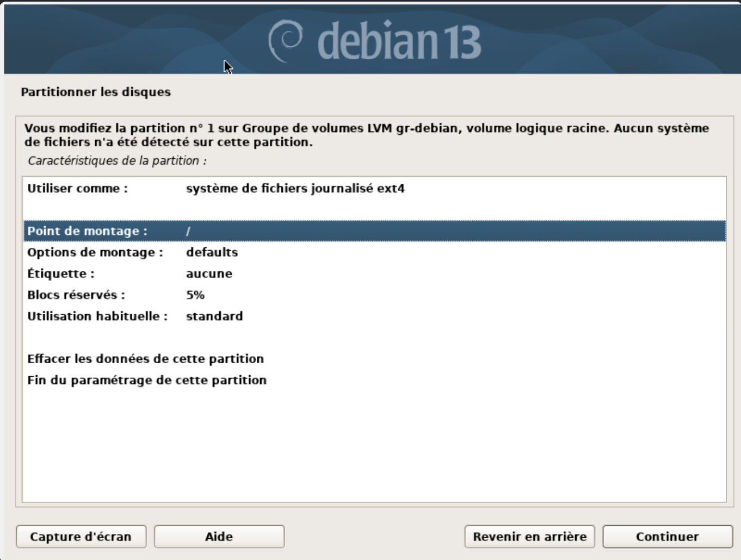Click 'Caractéristiques de la partition :' label
741x560 pixels.
tap(117, 161)
